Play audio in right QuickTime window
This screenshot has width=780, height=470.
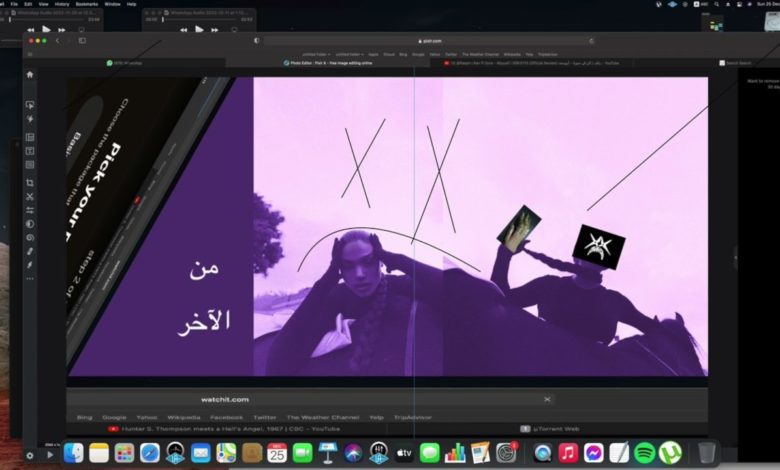click(199, 29)
